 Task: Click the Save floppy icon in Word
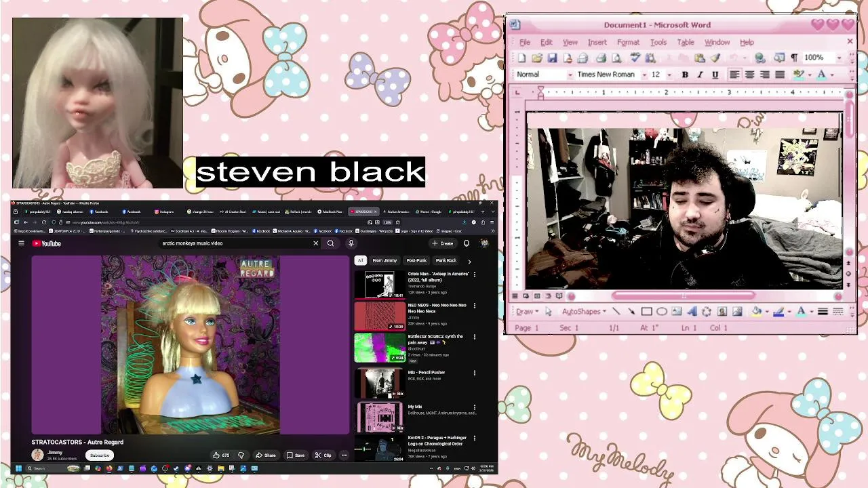[552, 58]
